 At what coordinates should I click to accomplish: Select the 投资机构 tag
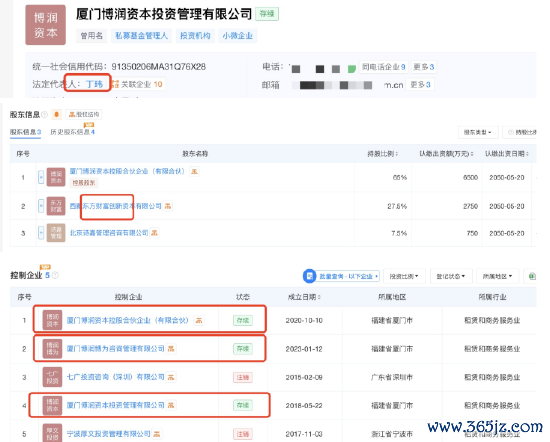[195, 36]
